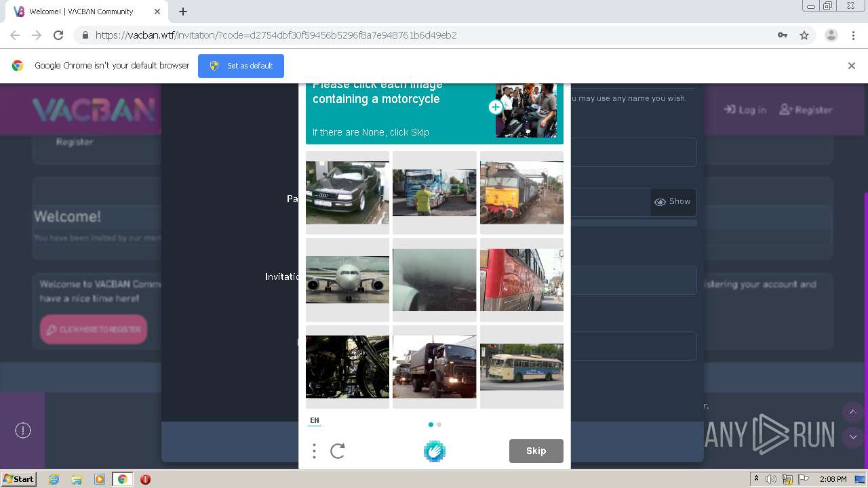Image resolution: width=868 pixels, height=488 pixels.
Task: Show hidden system tray icons
Action: 756,479
